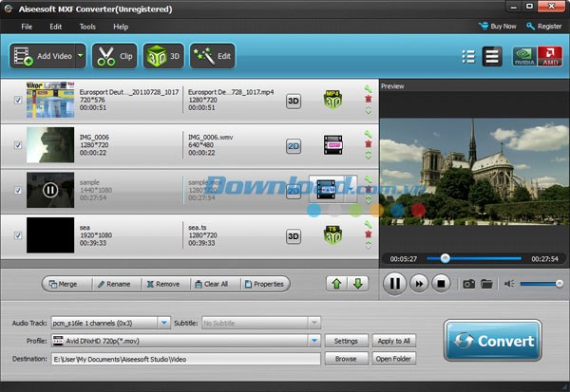
Task: Click settings wrench on IMG_0006 row
Action: (369, 134)
